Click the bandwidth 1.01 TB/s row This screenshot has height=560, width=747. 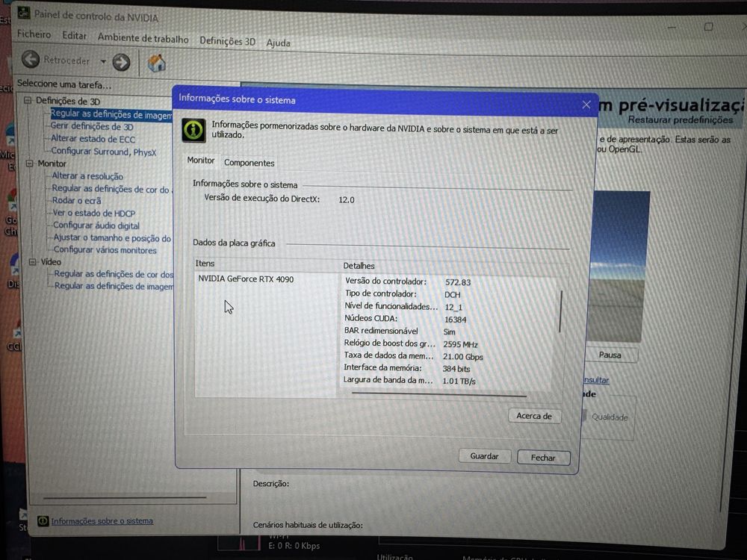click(x=409, y=381)
